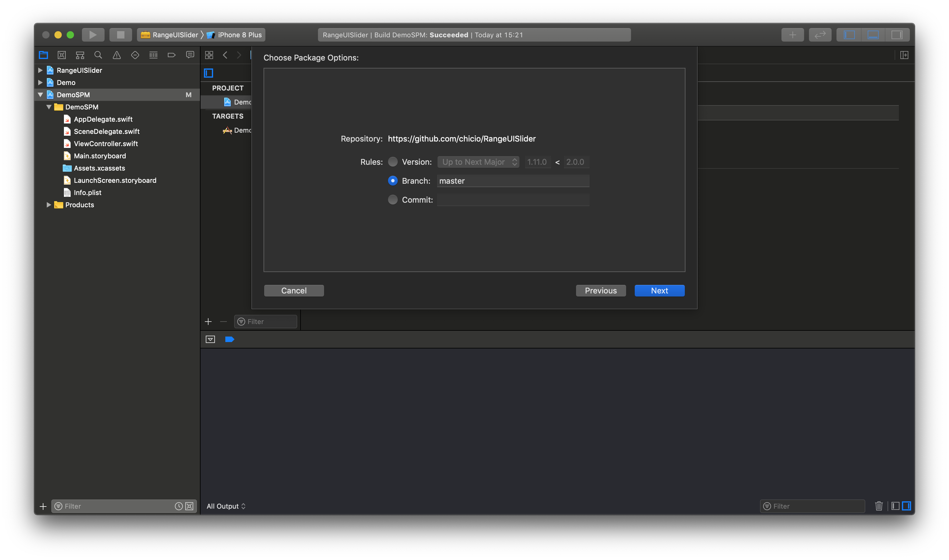Viewport: 949px width, 560px height.
Task: Select iPhone 8 Plus destination in scheme
Action: pos(239,35)
